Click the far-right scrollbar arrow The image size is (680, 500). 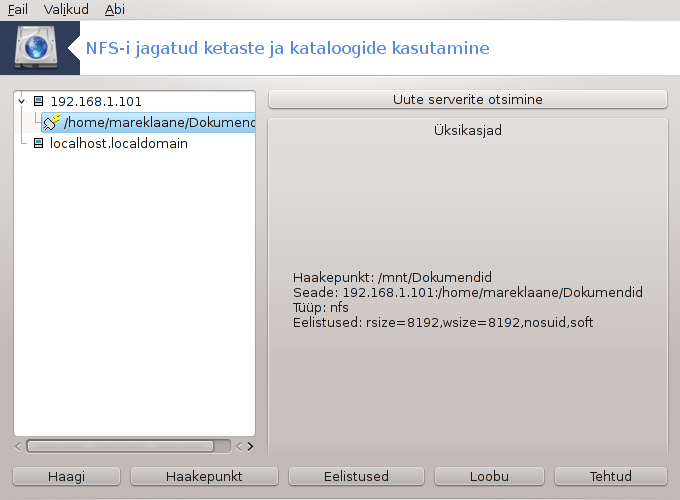point(250,447)
